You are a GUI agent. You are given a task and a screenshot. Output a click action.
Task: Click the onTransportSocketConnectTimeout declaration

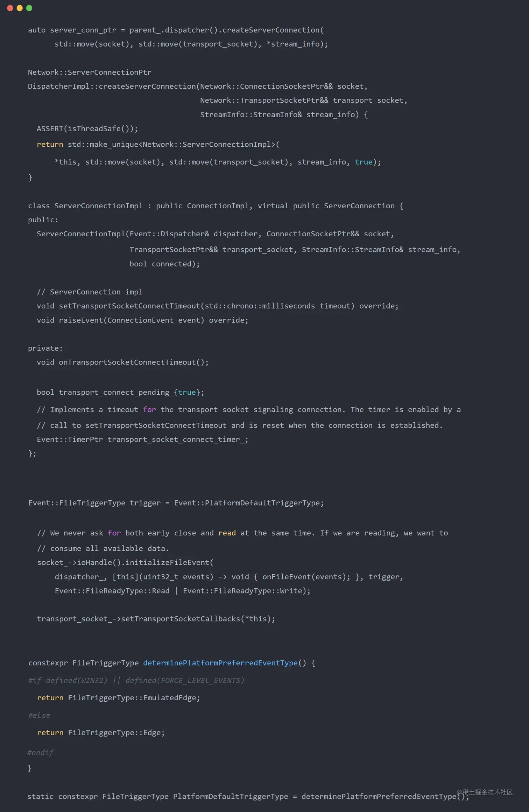coord(122,362)
